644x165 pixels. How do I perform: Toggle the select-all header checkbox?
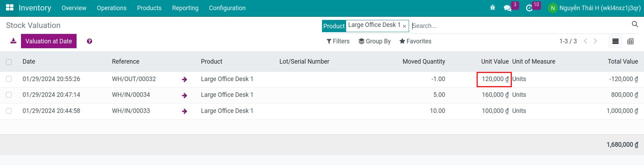click(x=9, y=62)
